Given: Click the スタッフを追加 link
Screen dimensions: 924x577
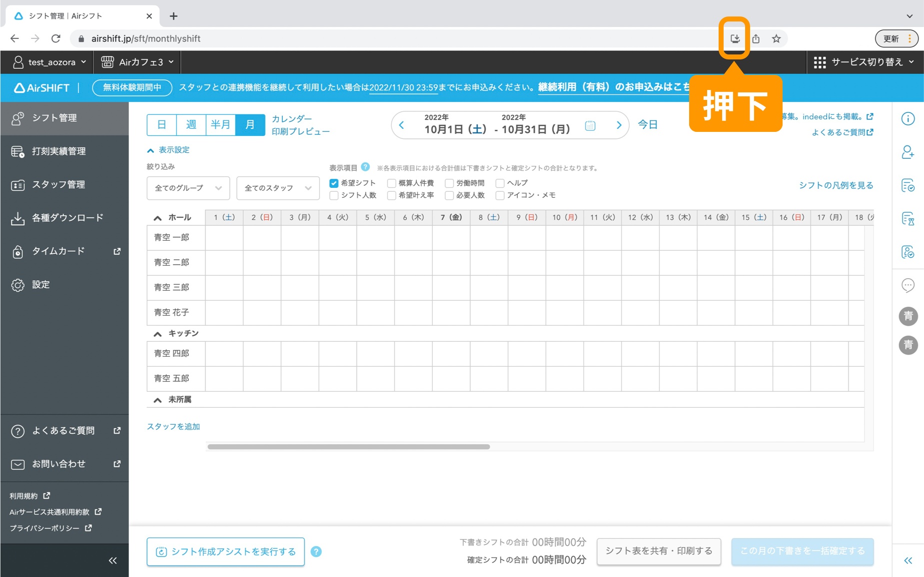Looking at the screenshot, I should (x=173, y=427).
